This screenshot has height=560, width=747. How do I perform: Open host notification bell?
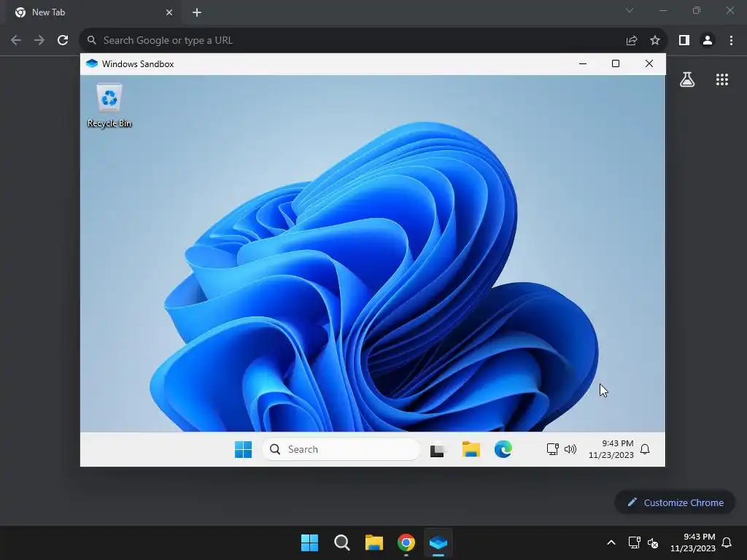[x=727, y=542]
